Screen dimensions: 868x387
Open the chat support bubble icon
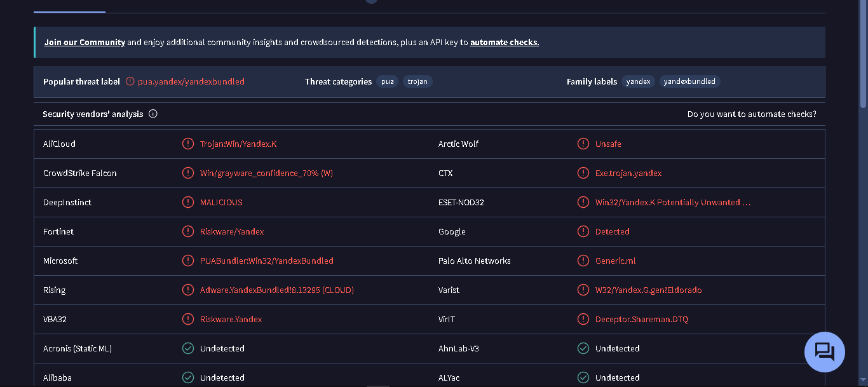[824, 351]
